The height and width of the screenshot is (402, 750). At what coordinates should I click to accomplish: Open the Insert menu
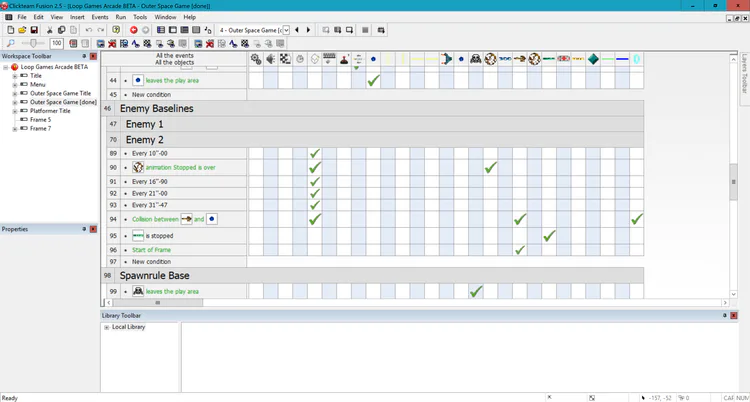tap(77, 17)
